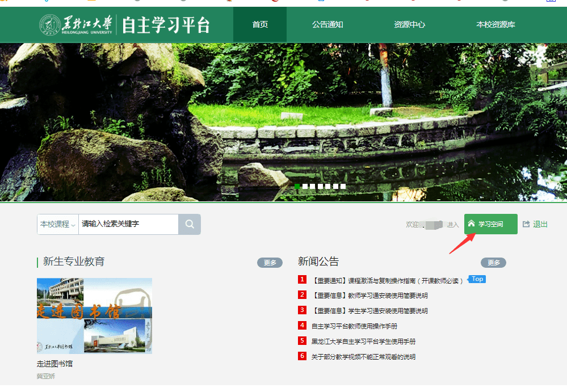
Task: Click the search magnifier icon
Action: [x=189, y=225]
